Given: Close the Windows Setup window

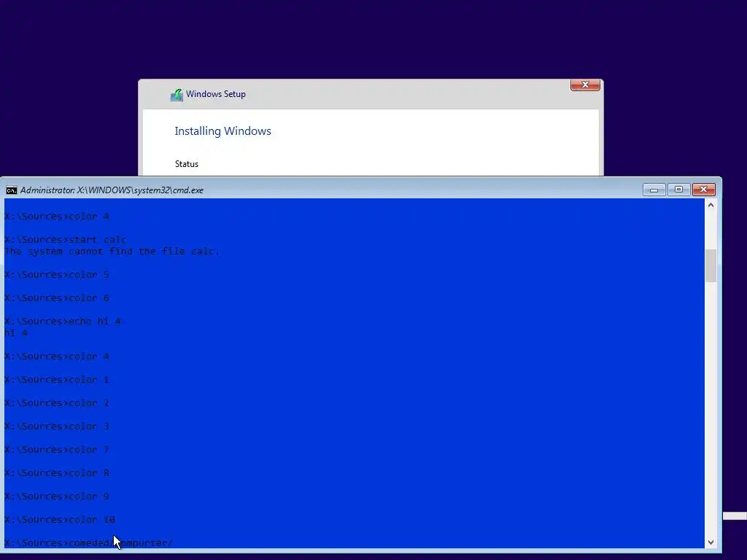Looking at the screenshot, I should click(x=585, y=85).
